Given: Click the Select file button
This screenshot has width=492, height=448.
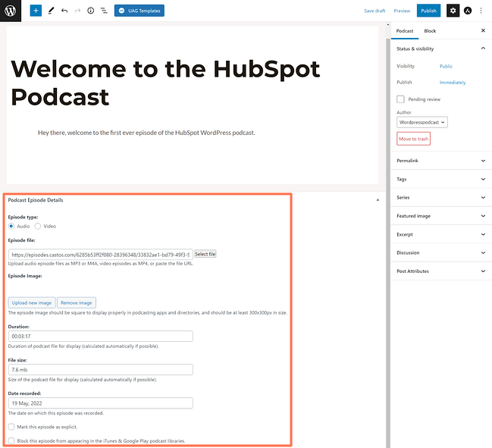Looking at the screenshot, I should (x=205, y=254).
